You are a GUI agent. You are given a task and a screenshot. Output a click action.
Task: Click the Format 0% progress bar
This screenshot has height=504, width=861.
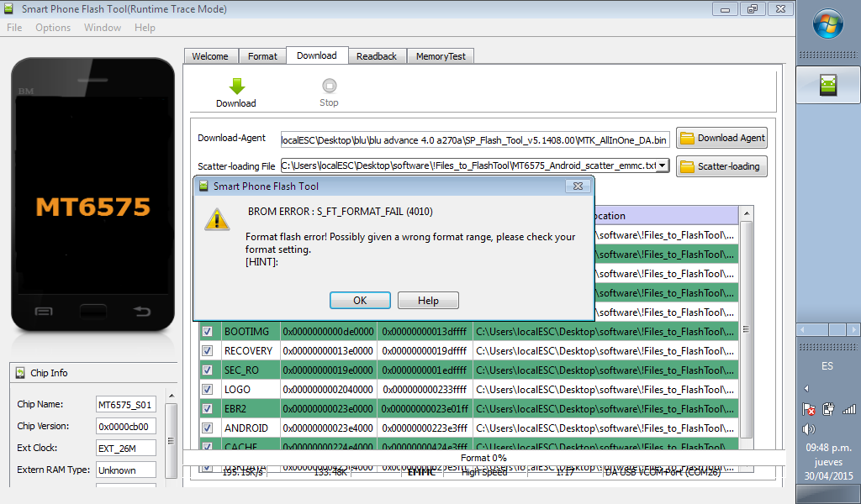pos(483,458)
